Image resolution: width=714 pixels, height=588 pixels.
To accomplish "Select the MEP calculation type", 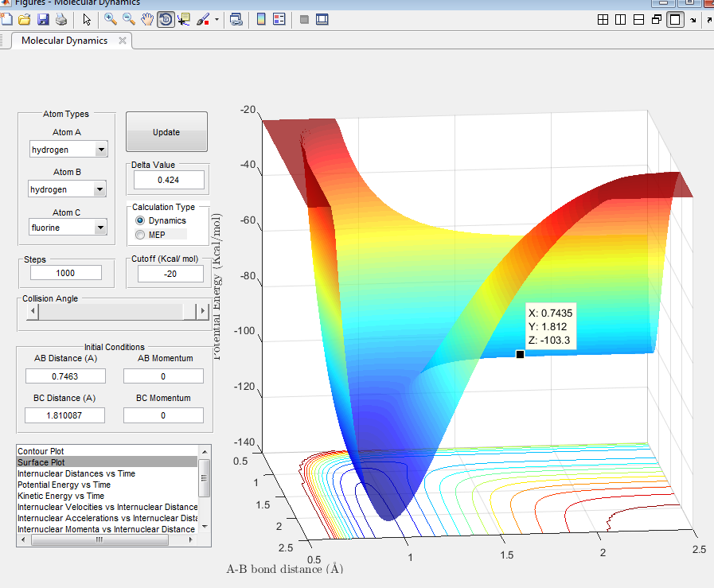I will point(141,235).
